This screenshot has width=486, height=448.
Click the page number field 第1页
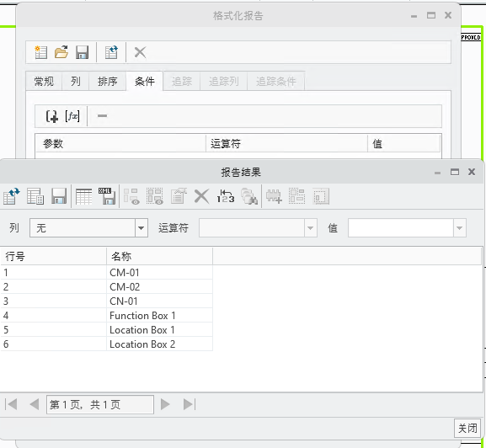coord(99,404)
